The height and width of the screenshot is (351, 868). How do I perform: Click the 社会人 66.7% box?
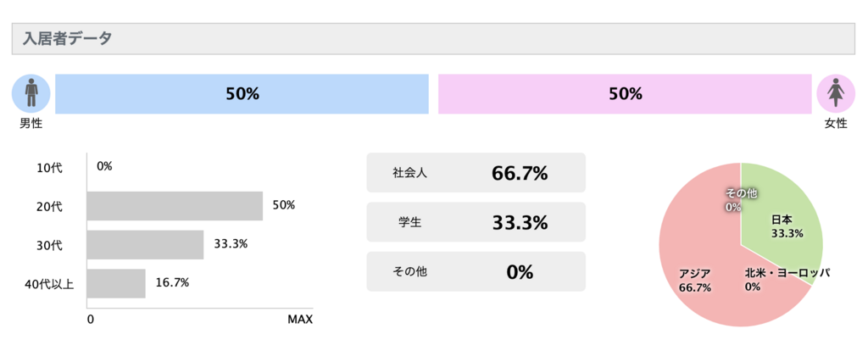[476, 173]
